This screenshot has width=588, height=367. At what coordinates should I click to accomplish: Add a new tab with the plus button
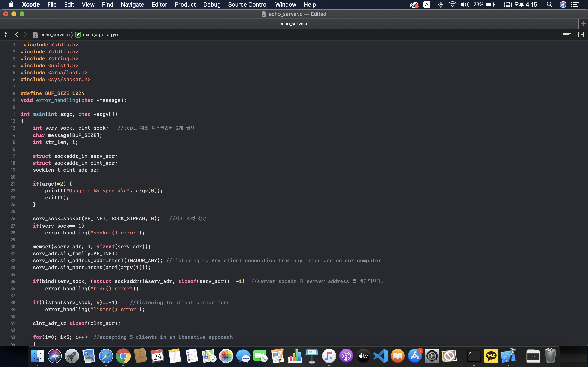(583, 23)
